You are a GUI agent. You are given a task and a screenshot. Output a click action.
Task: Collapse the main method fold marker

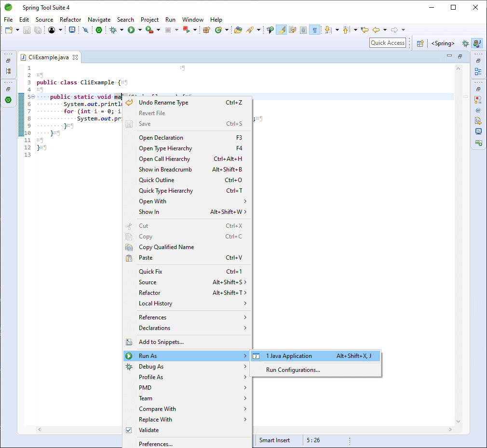(x=33, y=97)
